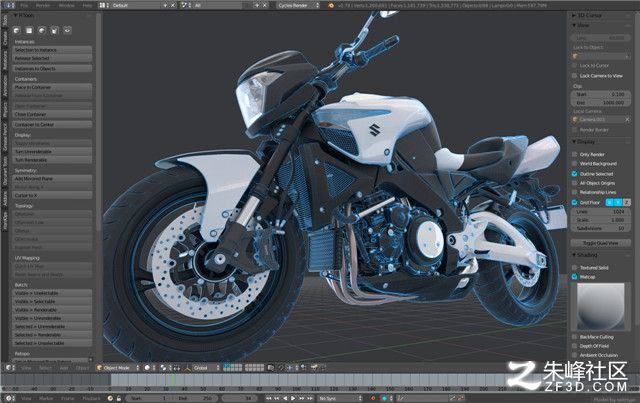Enable All Object Origins checkbox
Screen dimensions: 640x403
574,183
